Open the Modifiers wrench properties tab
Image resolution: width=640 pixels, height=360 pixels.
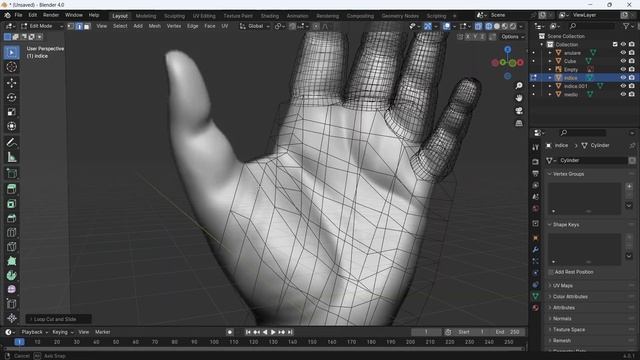[x=536, y=249]
